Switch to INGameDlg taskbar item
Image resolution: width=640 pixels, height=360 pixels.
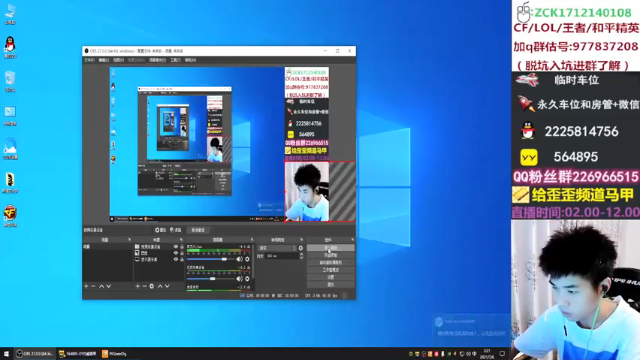pos(115,353)
